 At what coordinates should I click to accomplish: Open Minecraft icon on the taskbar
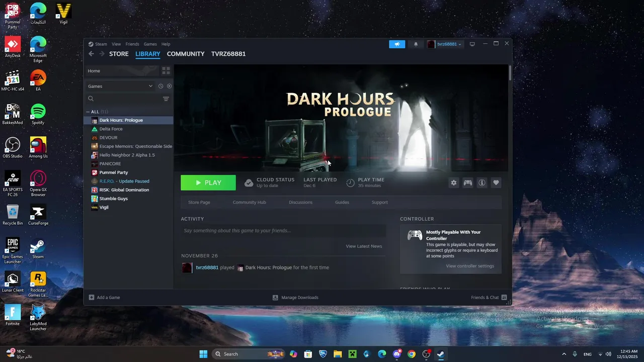tap(353, 354)
